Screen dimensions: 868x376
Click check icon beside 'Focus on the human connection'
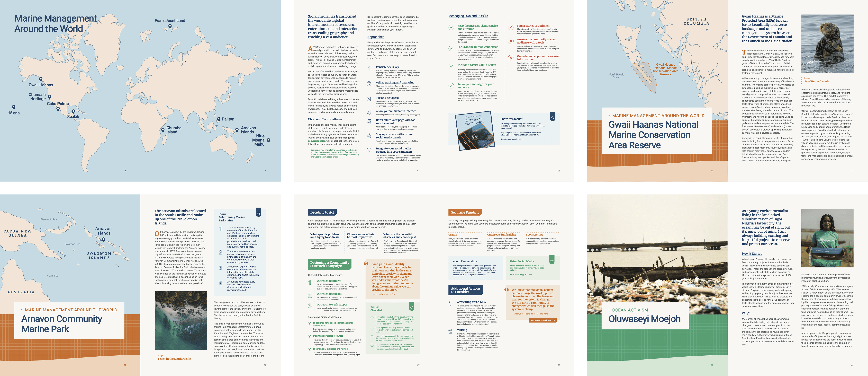(451, 48)
